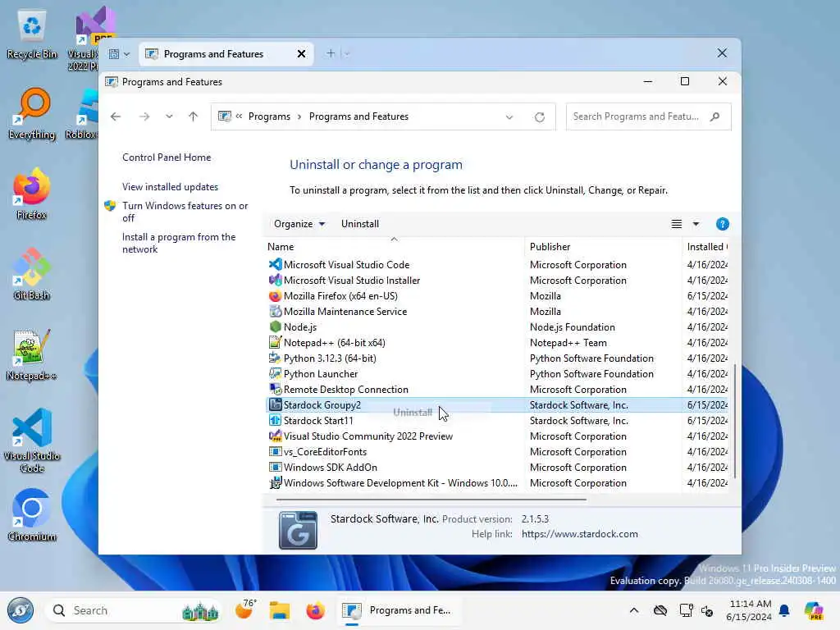The image size is (840, 630).
Task: Open help with the blue question mark
Action: (722, 224)
